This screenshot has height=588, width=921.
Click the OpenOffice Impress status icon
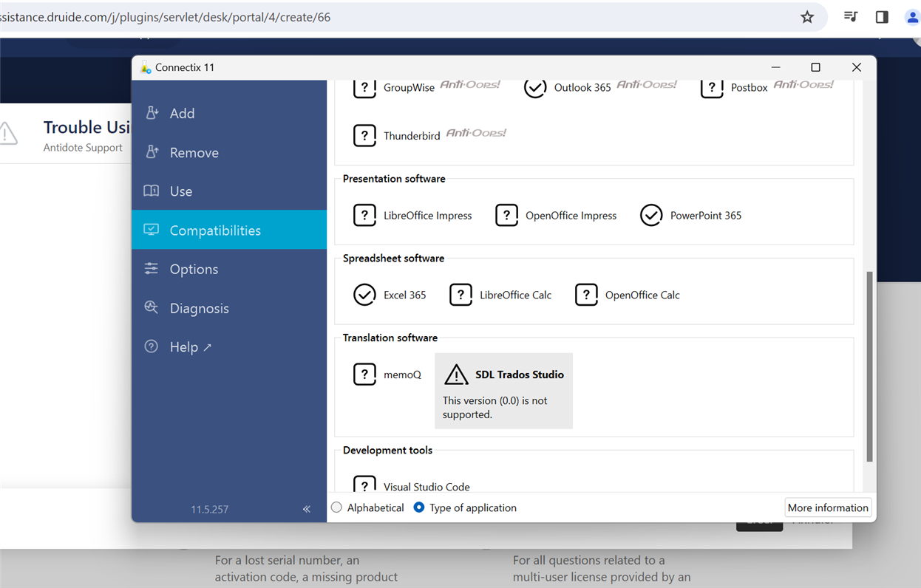(x=506, y=215)
